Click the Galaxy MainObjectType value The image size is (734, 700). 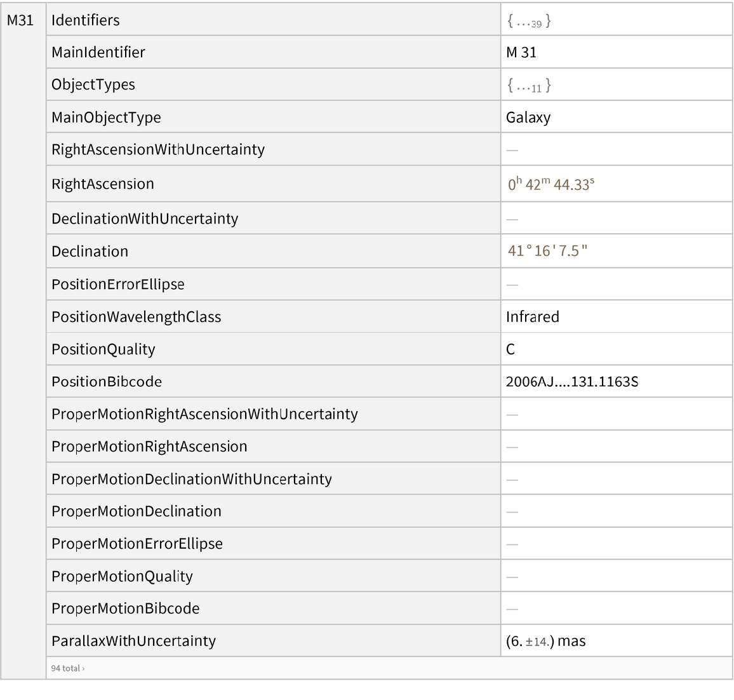528,118
